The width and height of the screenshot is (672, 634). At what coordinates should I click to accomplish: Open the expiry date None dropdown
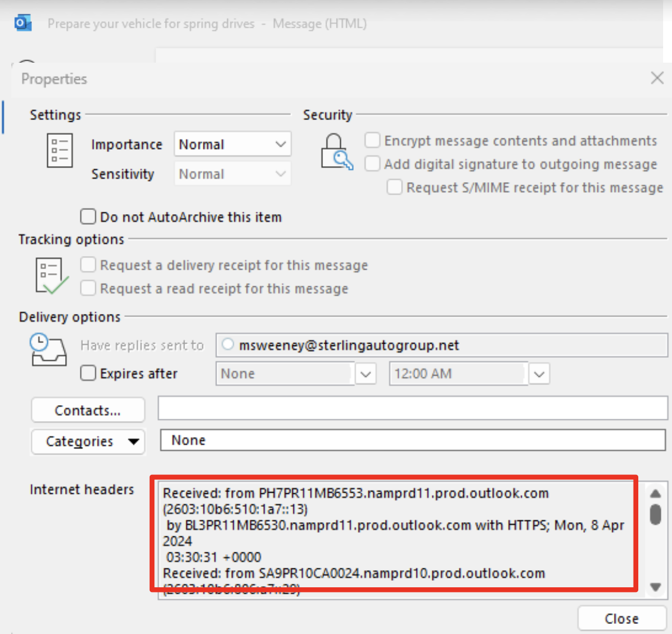[x=365, y=374]
